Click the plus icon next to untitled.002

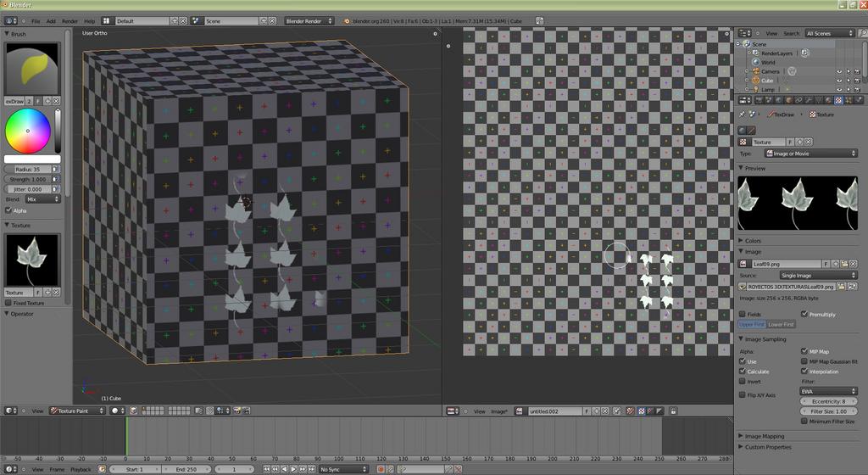(596, 411)
